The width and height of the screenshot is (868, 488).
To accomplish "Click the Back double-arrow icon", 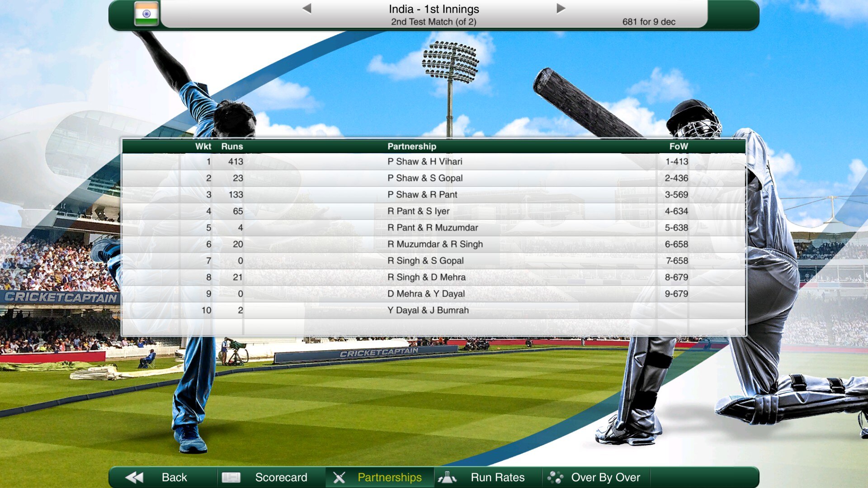I will (134, 477).
